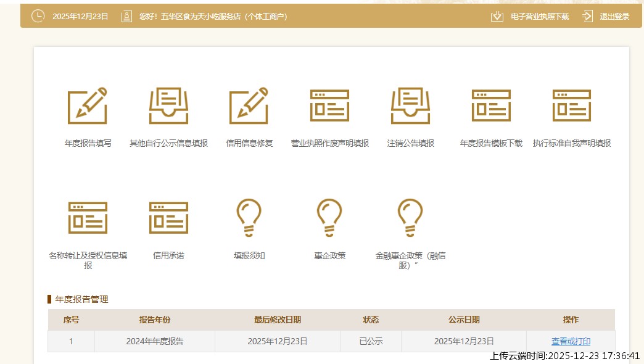The width and height of the screenshot is (644, 364).
Task: Select the 信用承诺 text label
Action: click(x=168, y=255)
